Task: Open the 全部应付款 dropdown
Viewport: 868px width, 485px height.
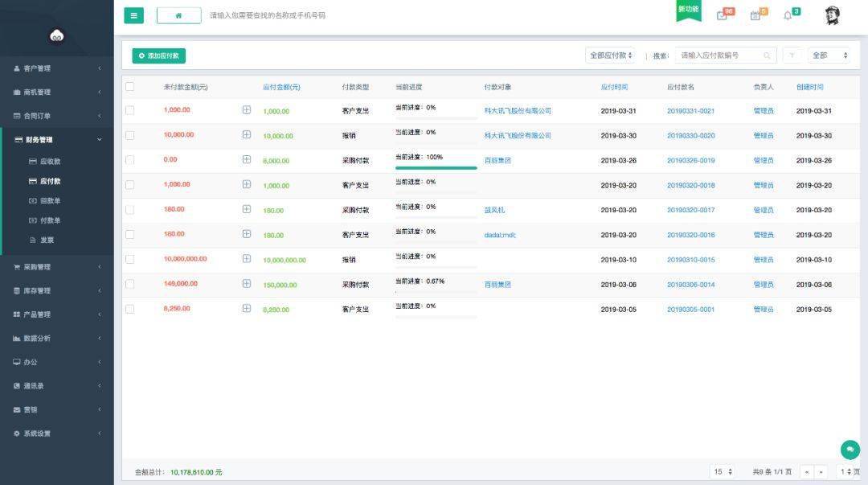Action: pos(611,55)
